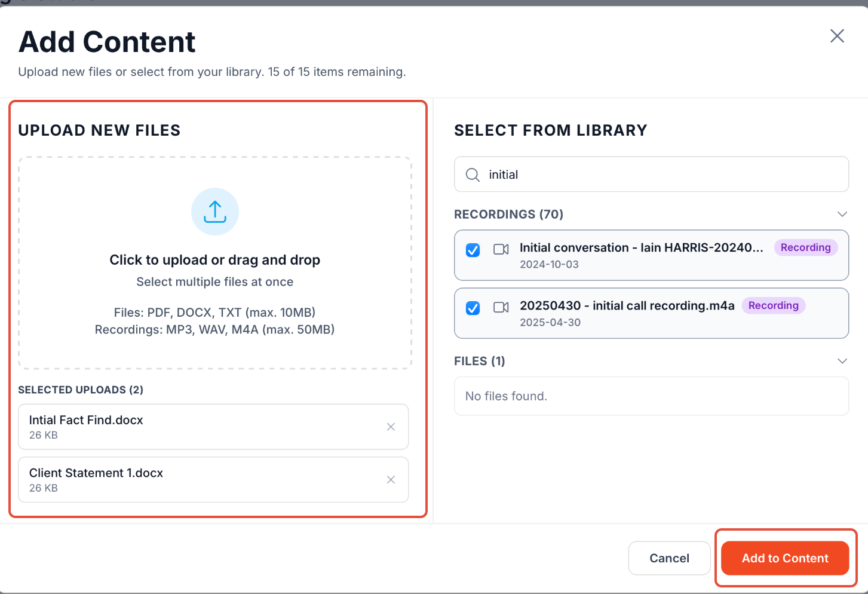Collapse the Recordings (70) section
The height and width of the screenshot is (594, 868).
click(842, 214)
